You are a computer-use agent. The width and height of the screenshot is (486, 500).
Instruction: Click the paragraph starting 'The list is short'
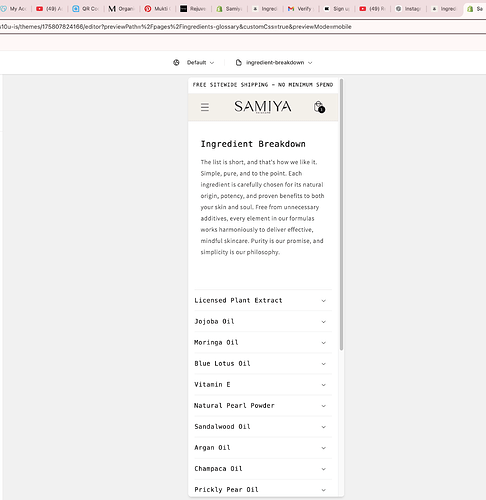tap(262, 207)
